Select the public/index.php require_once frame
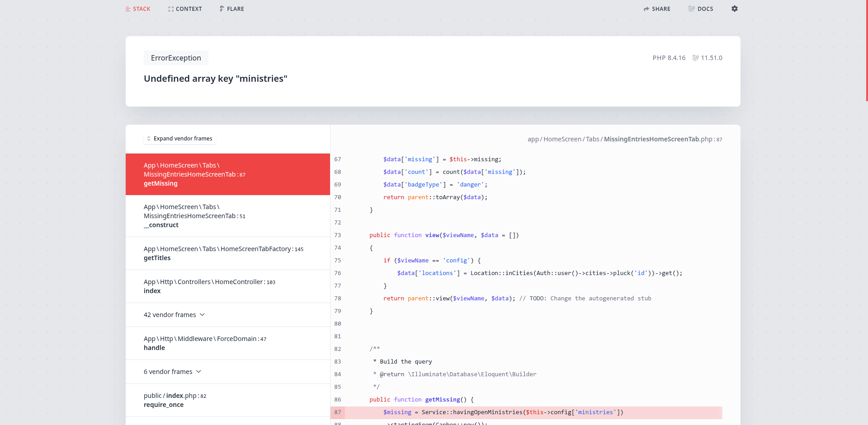Image resolution: width=868 pixels, height=425 pixels. coord(228,400)
